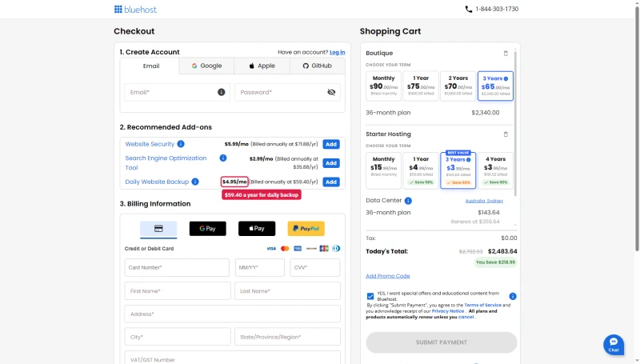Image resolution: width=640 pixels, height=364 pixels.
Task: Click the 1-844-303-1730 phone number
Action: [x=497, y=9]
